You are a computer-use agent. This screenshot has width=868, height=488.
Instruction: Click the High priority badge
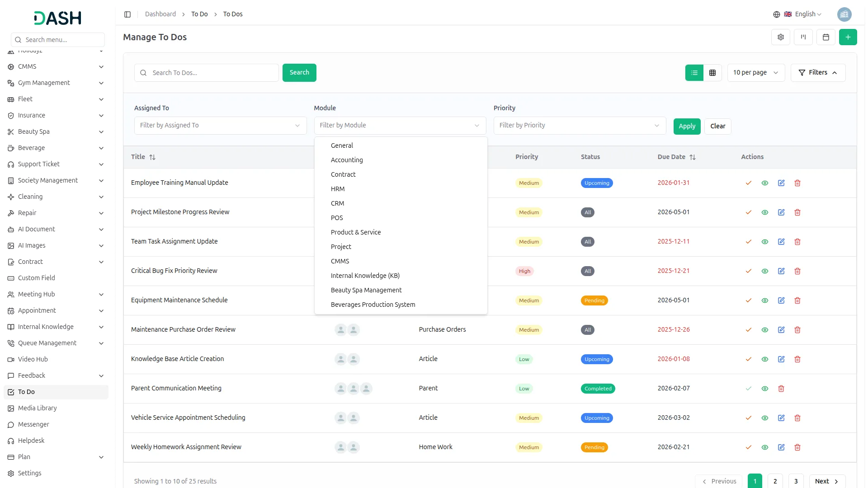pos(524,271)
